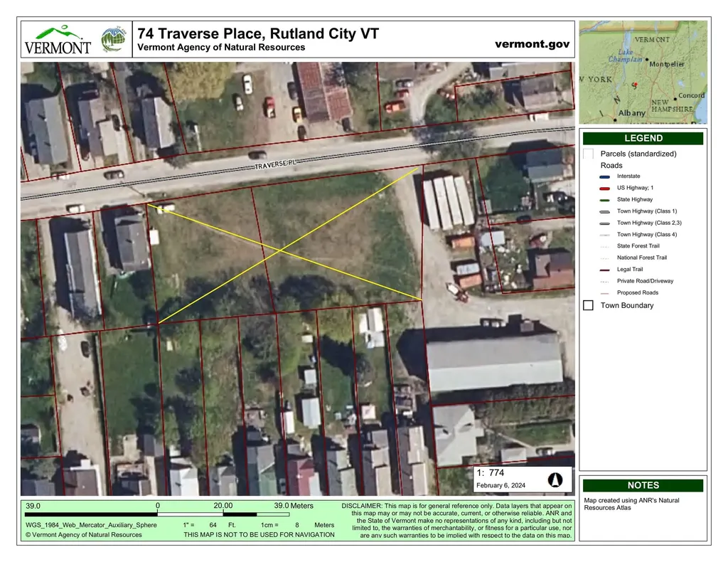Select the 74 Traverse Place title bar
The height and width of the screenshot is (562, 728).
point(258,33)
